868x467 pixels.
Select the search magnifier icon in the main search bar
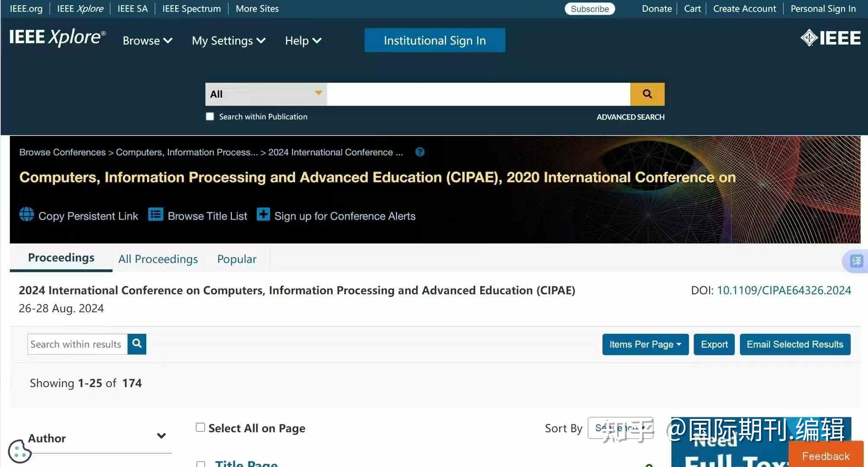tap(647, 94)
